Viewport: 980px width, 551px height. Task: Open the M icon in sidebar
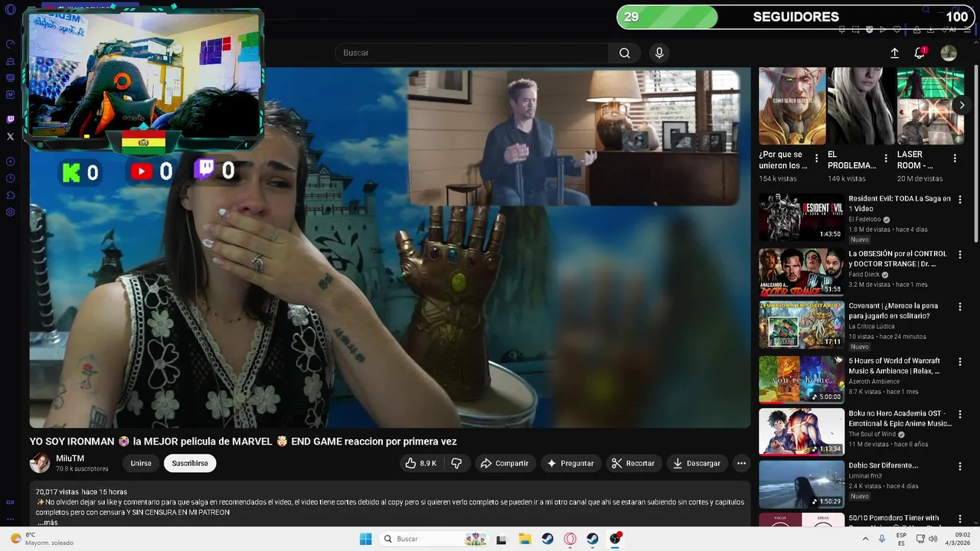pyautogui.click(x=11, y=95)
